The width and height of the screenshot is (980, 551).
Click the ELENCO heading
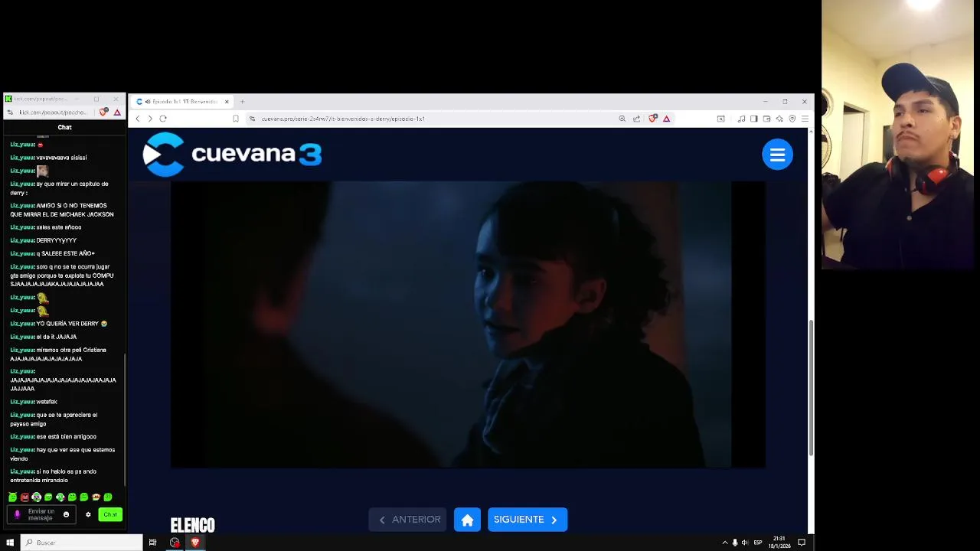[192, 525]
